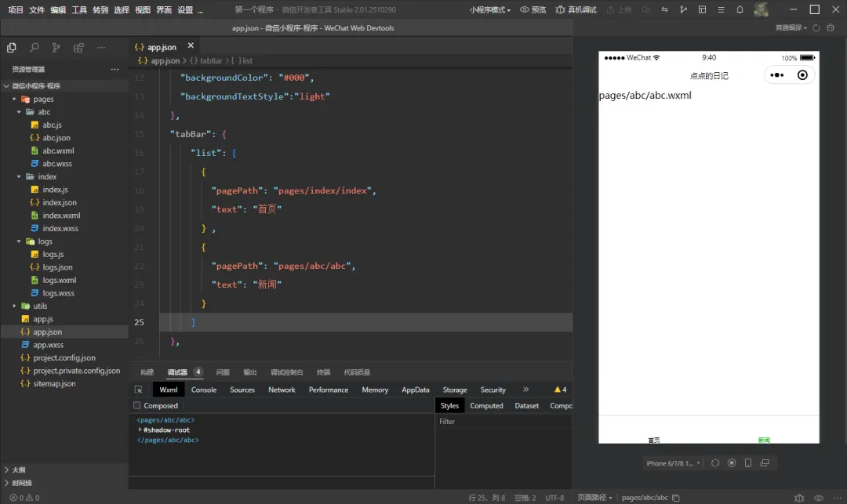Collapse the abc folder

(19, 112)
